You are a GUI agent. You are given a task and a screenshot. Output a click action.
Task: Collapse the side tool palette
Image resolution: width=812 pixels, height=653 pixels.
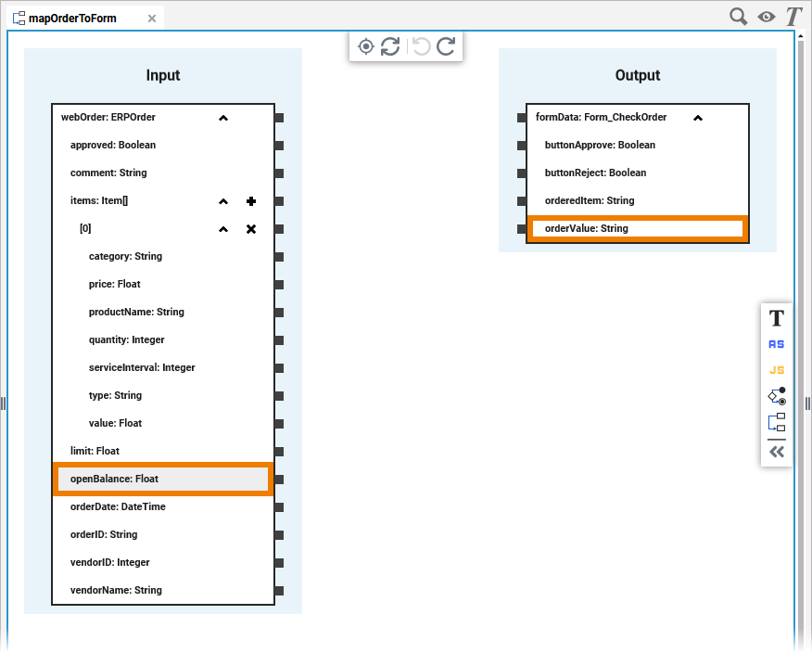(x=776, y=452)
